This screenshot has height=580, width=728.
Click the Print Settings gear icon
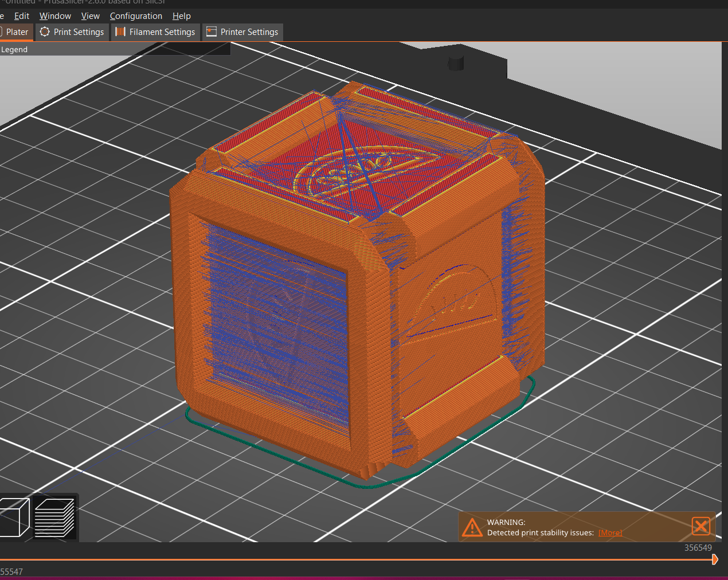pos(45,32)
